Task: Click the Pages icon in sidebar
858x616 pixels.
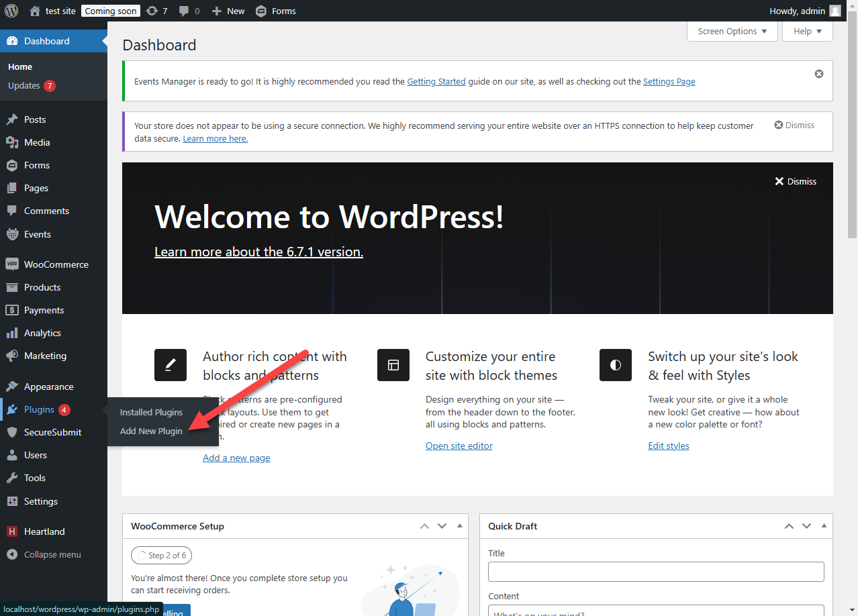Action: pyautogui.click(x=12, y=188)
